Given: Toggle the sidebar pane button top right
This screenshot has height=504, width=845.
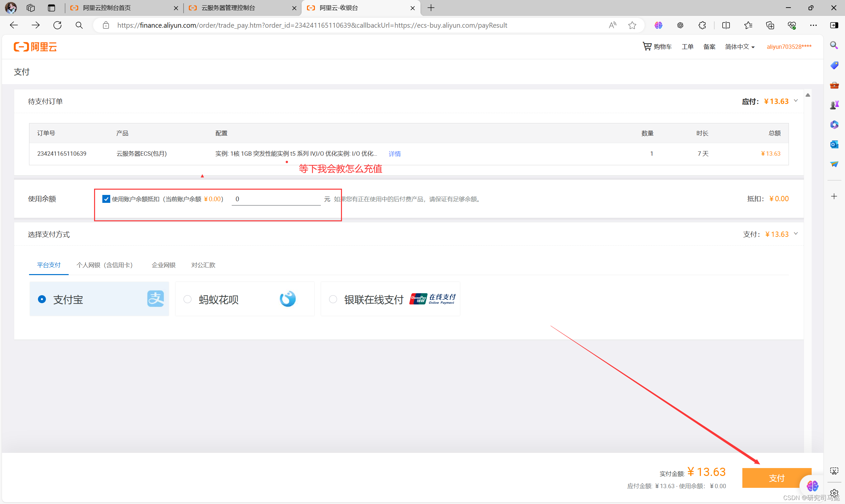Looking at the screenshot, I should point(834,25).
